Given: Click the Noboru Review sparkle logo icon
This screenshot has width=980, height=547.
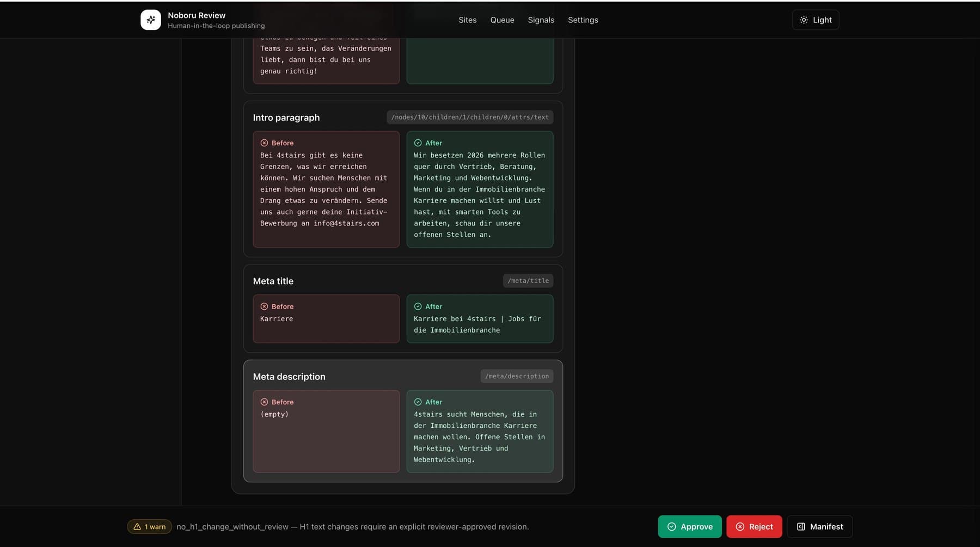Looking at the screenshot, I should pyautogui.click(x=151, y=20).
